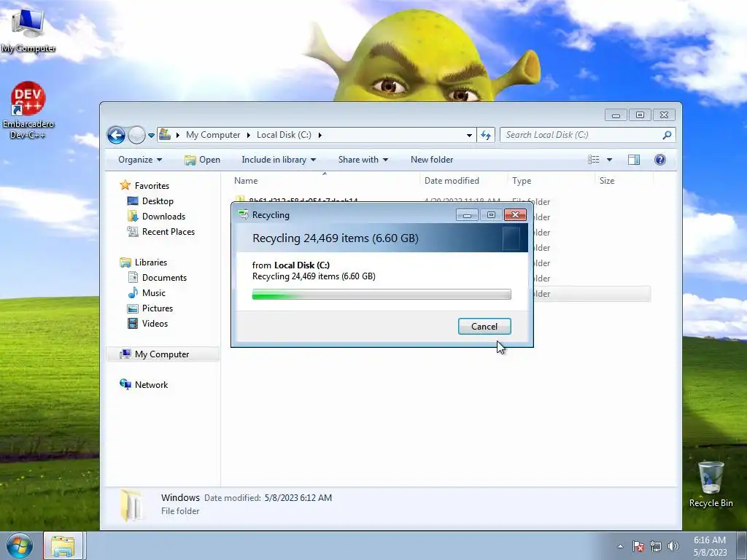Open Embarcadero Dev-C++ desktop shortcut
Image resolution: width=747 pixels, height=560 pixels.
tap(28, 111)
